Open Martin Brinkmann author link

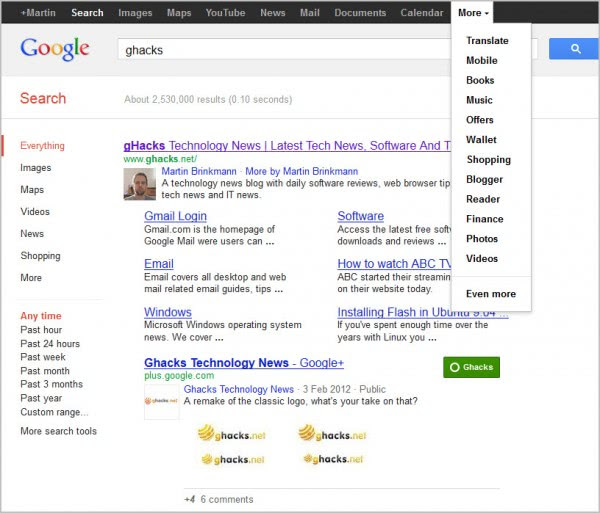199,171
